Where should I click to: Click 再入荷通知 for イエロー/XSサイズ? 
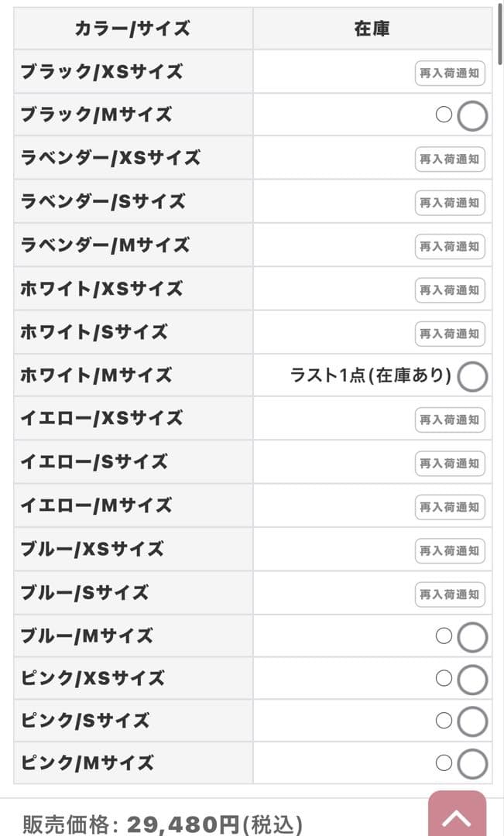(450, 420)
